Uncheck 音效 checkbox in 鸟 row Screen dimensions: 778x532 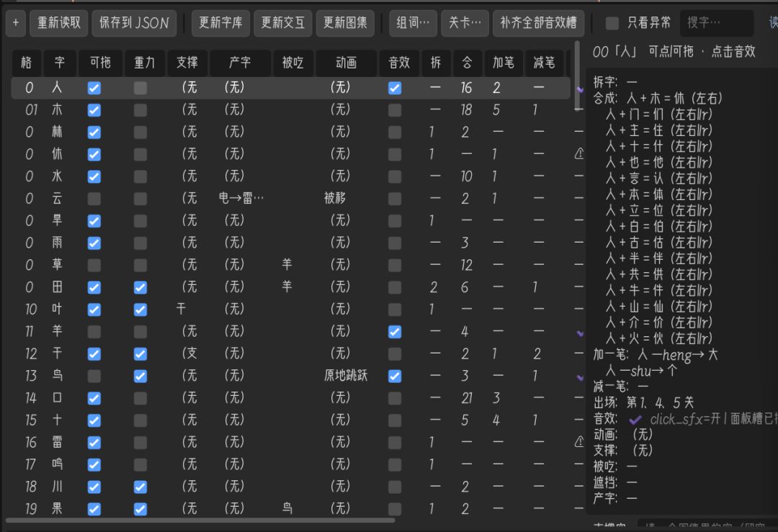(x=395, y=377)
